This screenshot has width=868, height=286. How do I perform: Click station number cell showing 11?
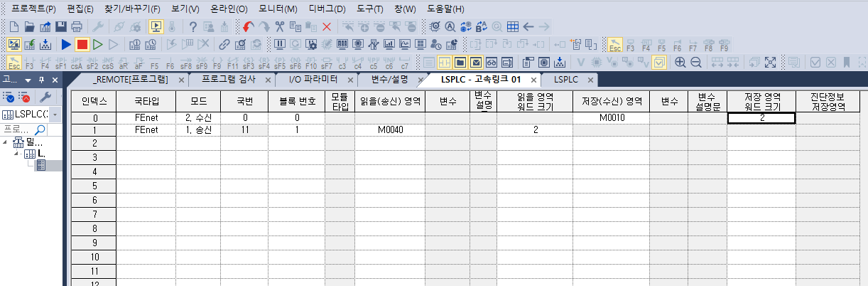[x=244, y=130]
